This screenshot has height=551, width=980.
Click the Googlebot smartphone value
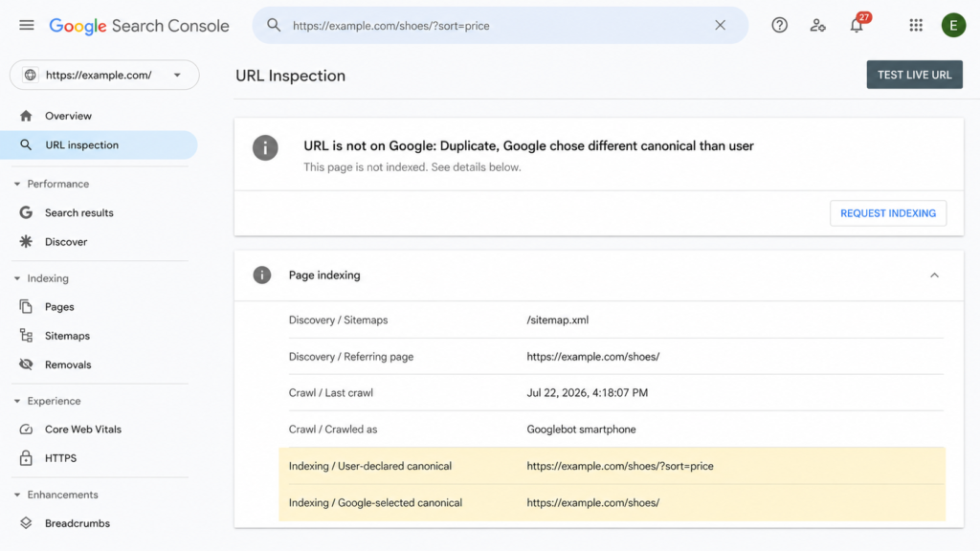coord(581,430)
